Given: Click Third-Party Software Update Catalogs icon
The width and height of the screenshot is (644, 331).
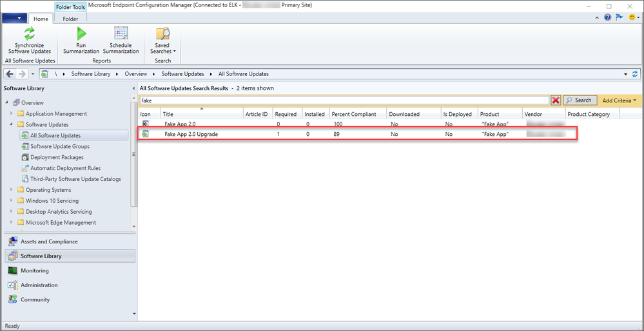Looking at the screenshot, I should [24, 179].
